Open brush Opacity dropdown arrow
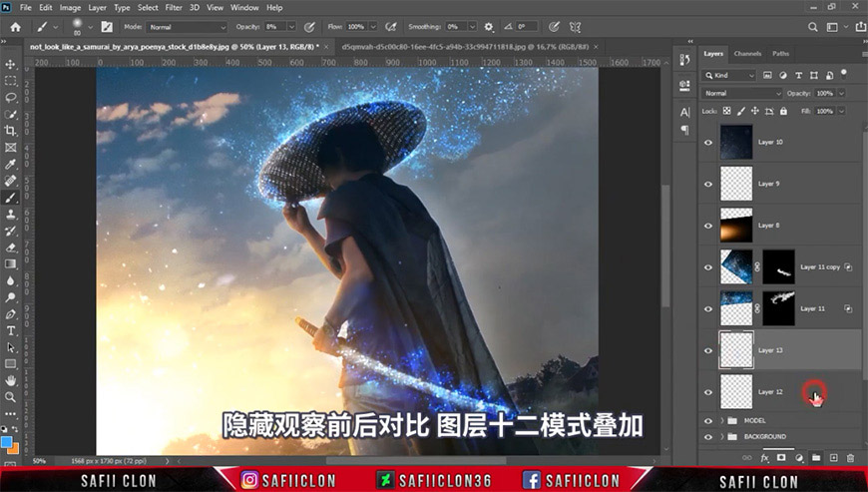This screenshot has width=868, height=492. coord(291,27)
